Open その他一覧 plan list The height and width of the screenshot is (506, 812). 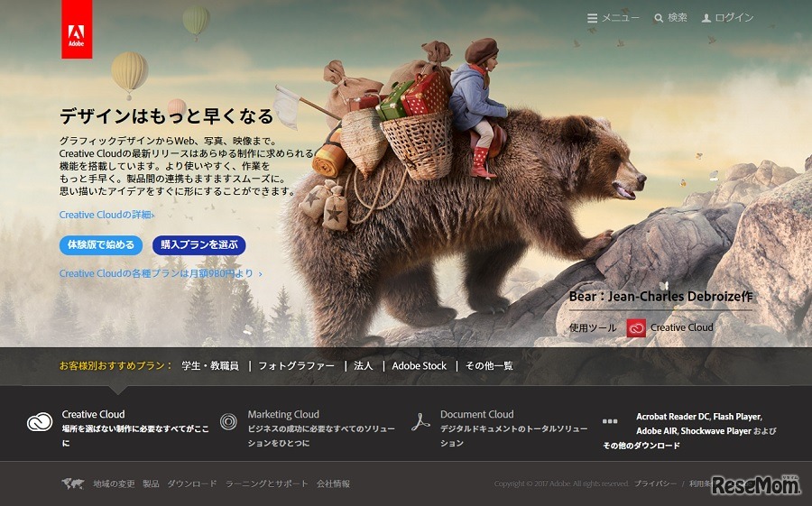(489, 365)
